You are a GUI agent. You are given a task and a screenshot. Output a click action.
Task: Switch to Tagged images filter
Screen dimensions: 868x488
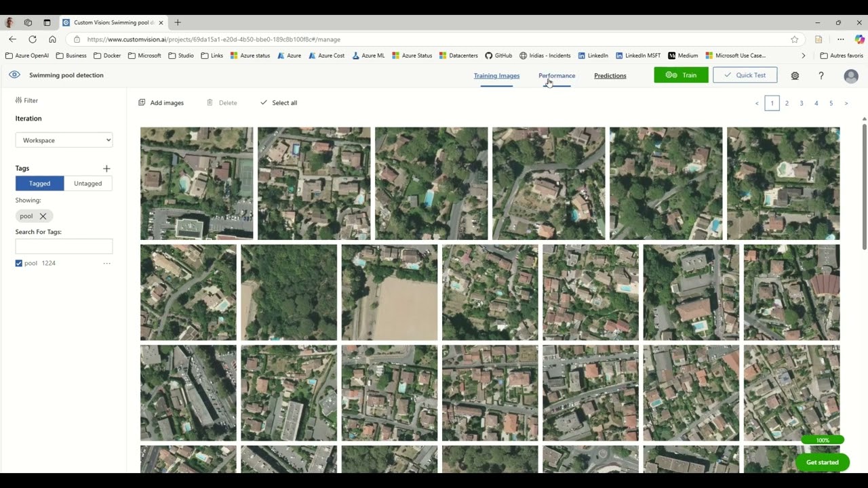coord(40,183)
